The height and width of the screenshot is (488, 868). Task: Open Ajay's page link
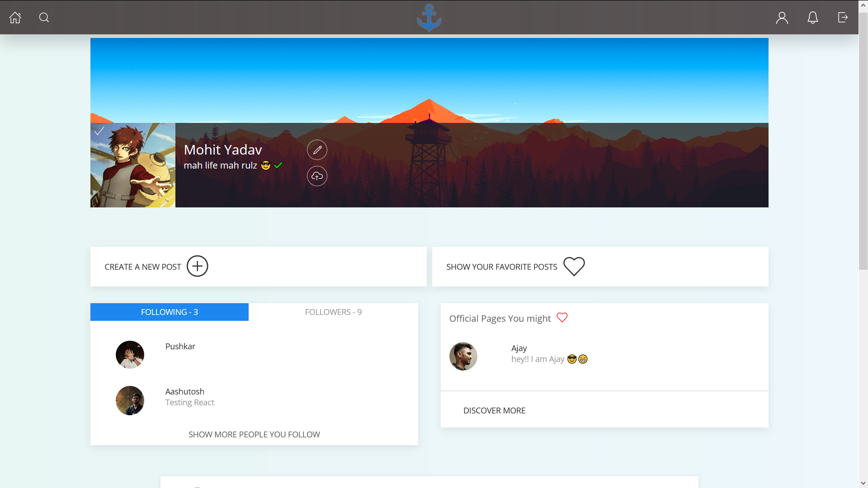[x=519, y=348]
